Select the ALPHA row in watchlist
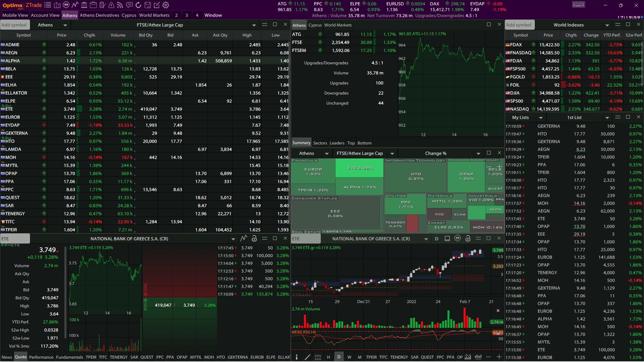This screenshot has height=362, width=644. coord(145,61)
